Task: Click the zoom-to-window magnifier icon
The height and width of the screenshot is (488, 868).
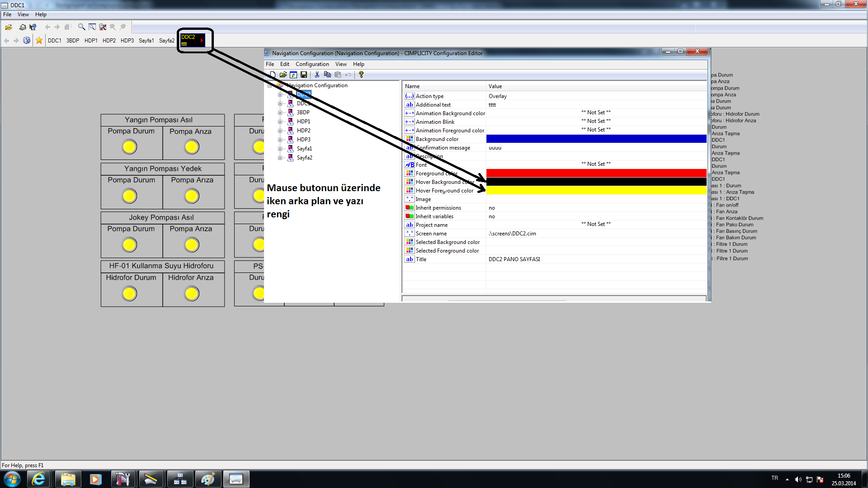Action: click(92, 27)
